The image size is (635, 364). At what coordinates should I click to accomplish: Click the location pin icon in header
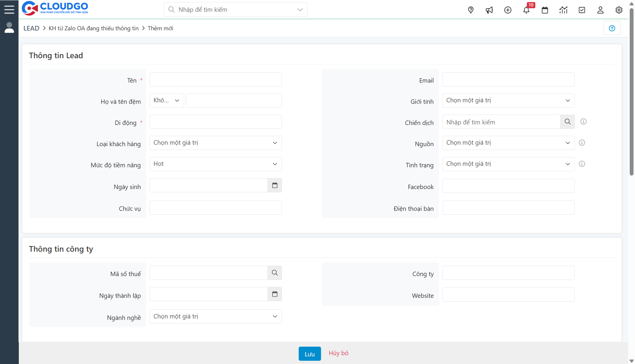pos(471,10)
